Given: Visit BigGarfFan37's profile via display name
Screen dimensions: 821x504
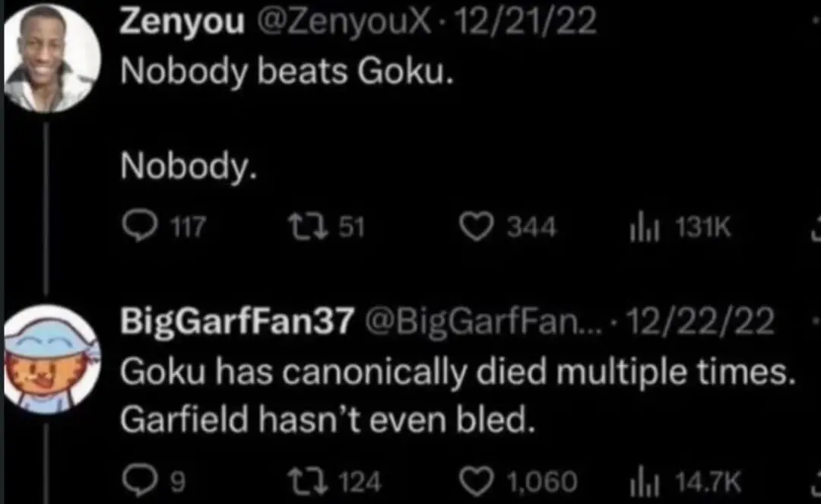Looking at the screenshot, I should click(236, 324).
